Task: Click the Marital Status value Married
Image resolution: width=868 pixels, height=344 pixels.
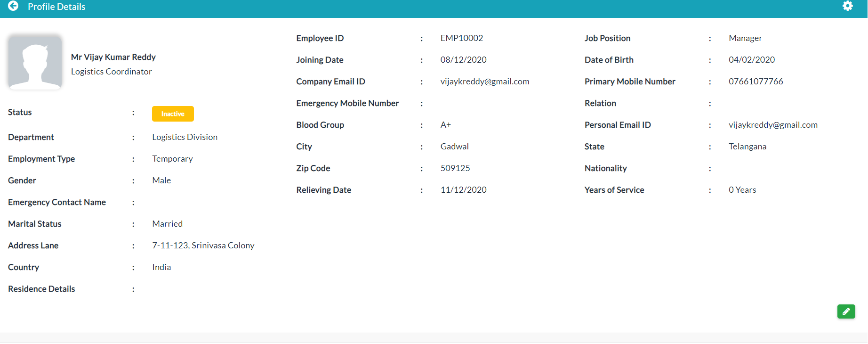Action: [168, 224]
